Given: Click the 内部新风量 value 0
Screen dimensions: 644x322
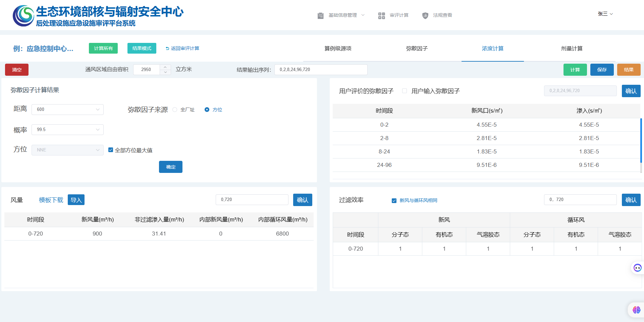Looking at the screenshot, I should tap(221, 234).
